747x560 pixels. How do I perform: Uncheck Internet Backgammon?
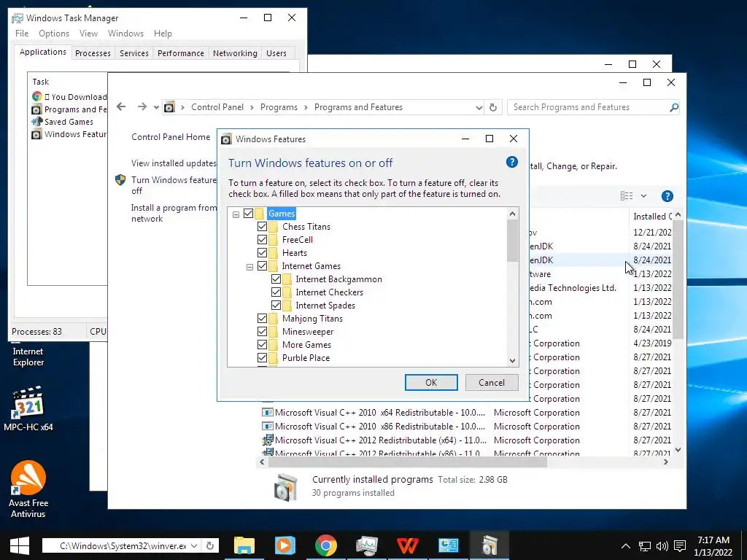(x=276, y=279)
